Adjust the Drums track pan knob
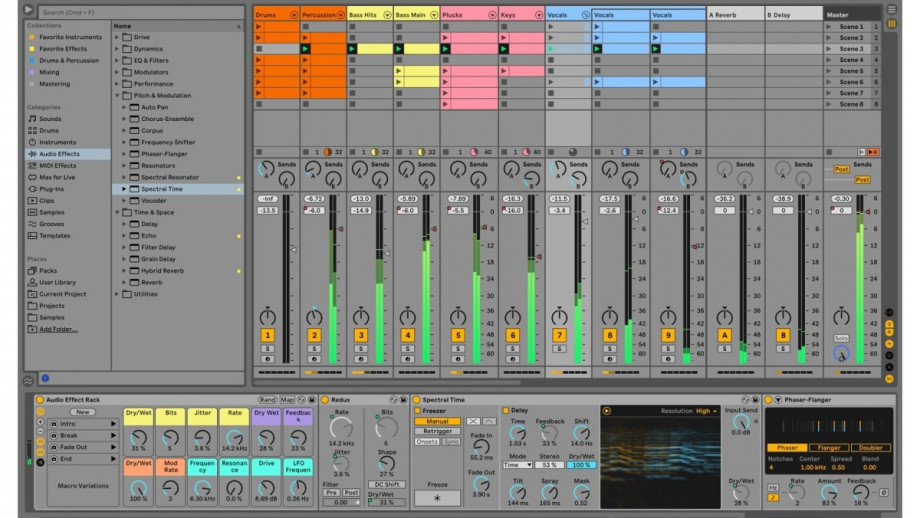 coord(268,317)
